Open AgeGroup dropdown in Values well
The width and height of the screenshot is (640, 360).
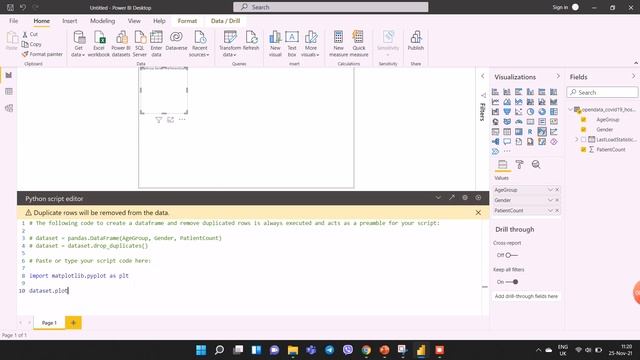550,190
